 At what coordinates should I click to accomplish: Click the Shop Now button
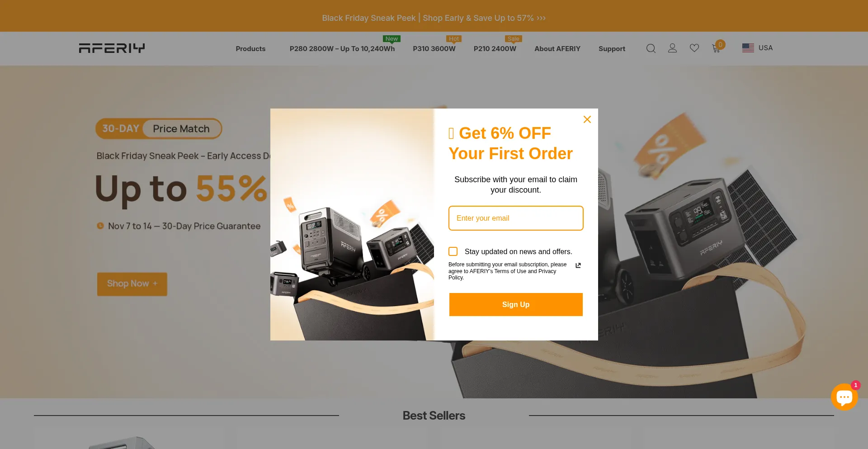click(x=132, y=284)
